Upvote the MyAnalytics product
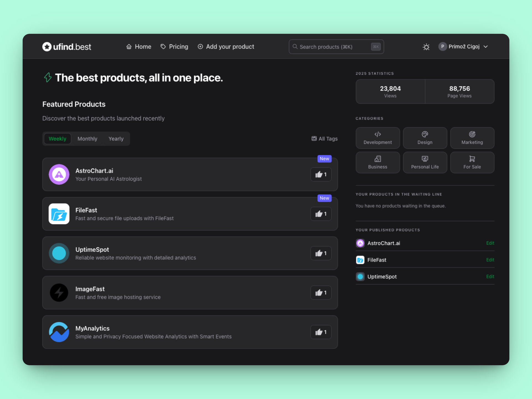 [321, 332]
